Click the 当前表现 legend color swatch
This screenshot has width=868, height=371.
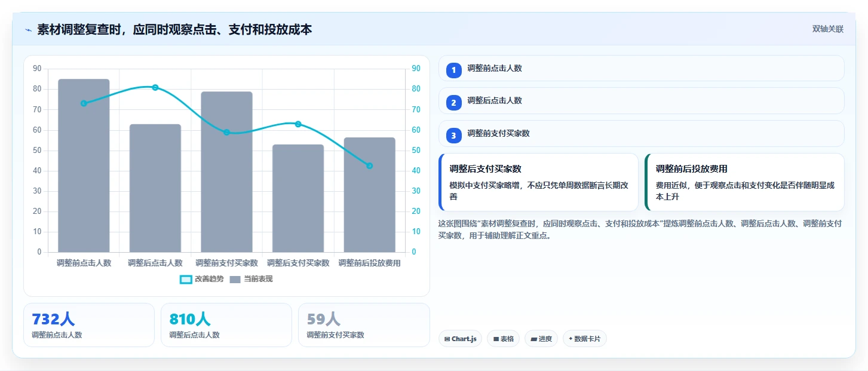coord(235,279)
